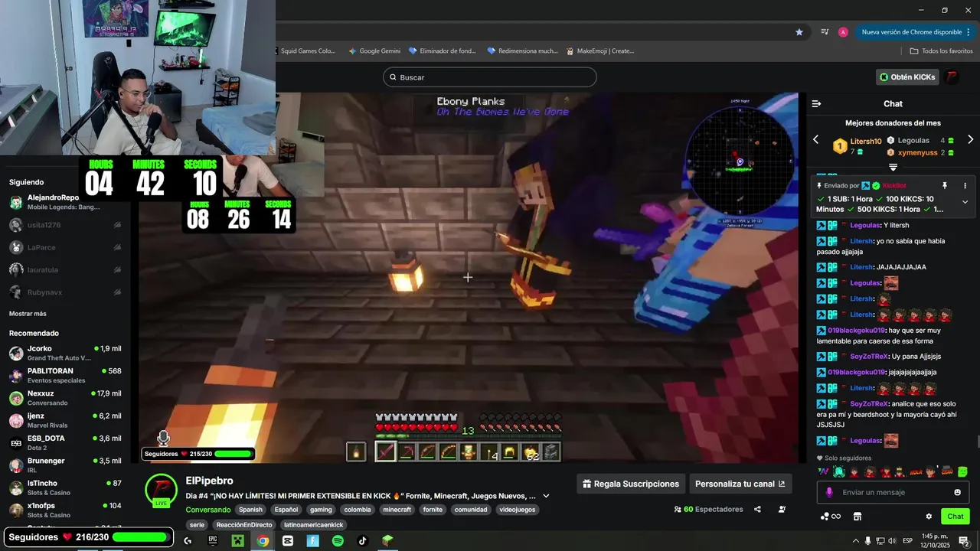Open lauratula offline channel
980x551 pixels.
65,269
